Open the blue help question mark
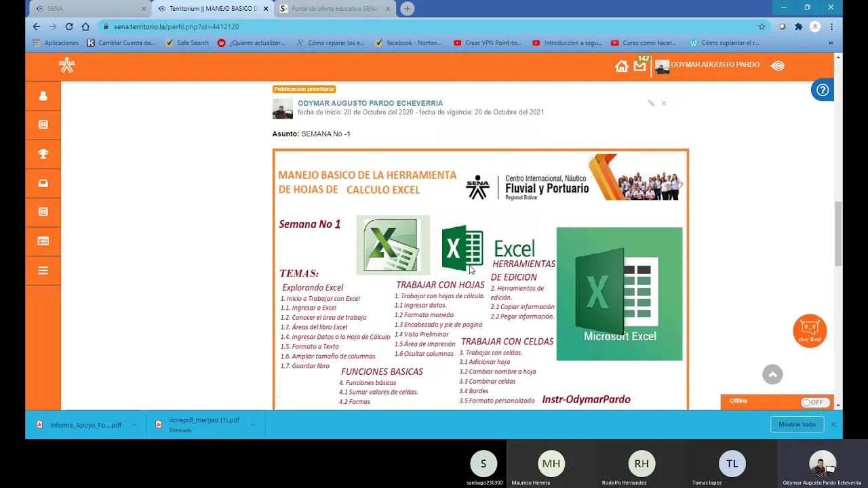 click(822, 90)
